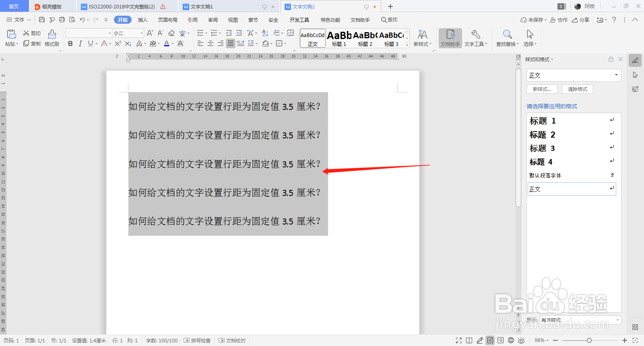The width and height of the screenshot is (644, 346).
Task: Toggle Strikethrough formatting
Action: click(104, 43)
